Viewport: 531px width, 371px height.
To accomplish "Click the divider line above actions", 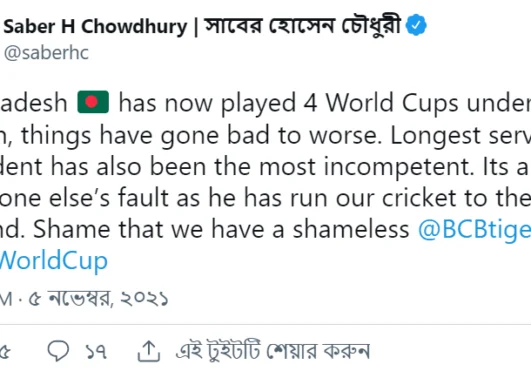I will [x=266, y=324].
